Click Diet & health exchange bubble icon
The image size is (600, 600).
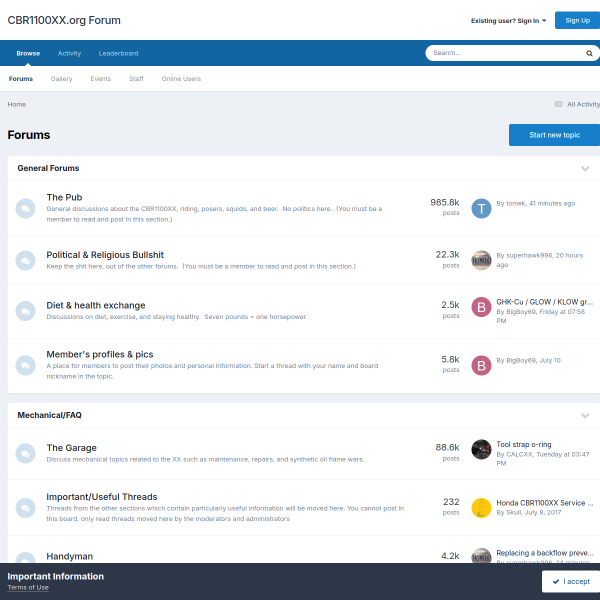pos(26,311)
